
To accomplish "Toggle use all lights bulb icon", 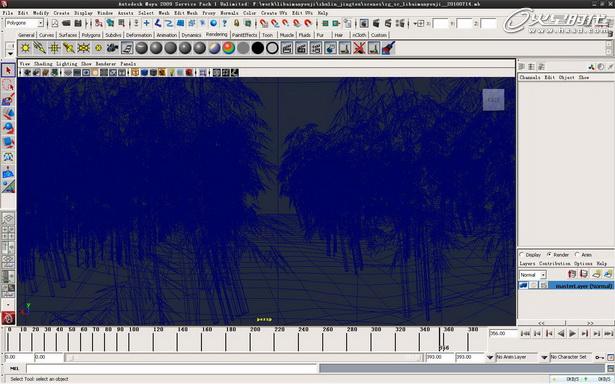I will (171, 73).
